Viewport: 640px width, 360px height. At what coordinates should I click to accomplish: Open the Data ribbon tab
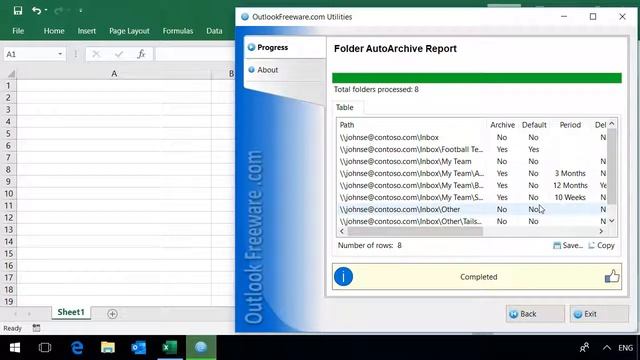[x=214, y=31]
